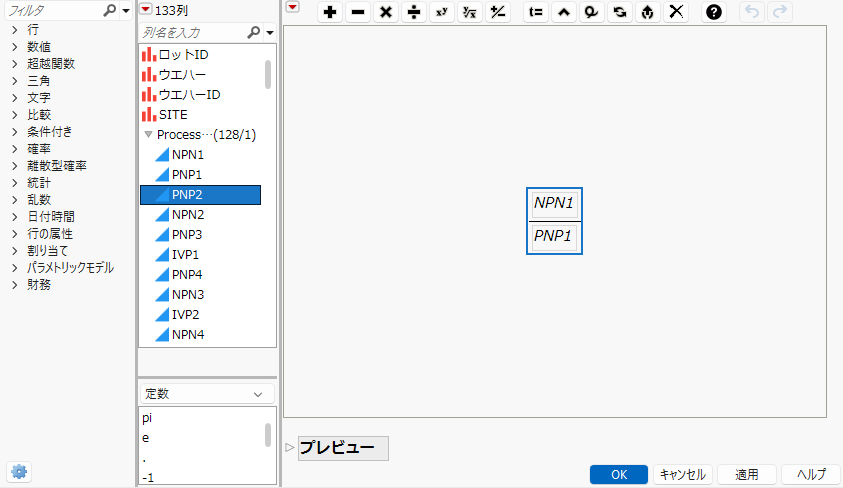This screenshot has width=843, height=488.
Task: Expand the 比較 function category
Action: pyautogui.click(x=15, y=114)
